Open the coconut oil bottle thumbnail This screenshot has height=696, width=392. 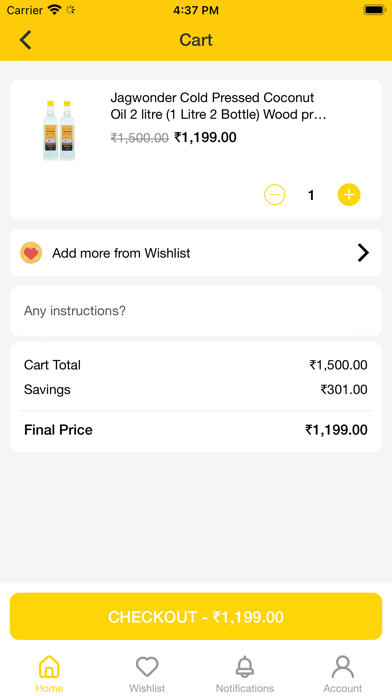(59, 130)
